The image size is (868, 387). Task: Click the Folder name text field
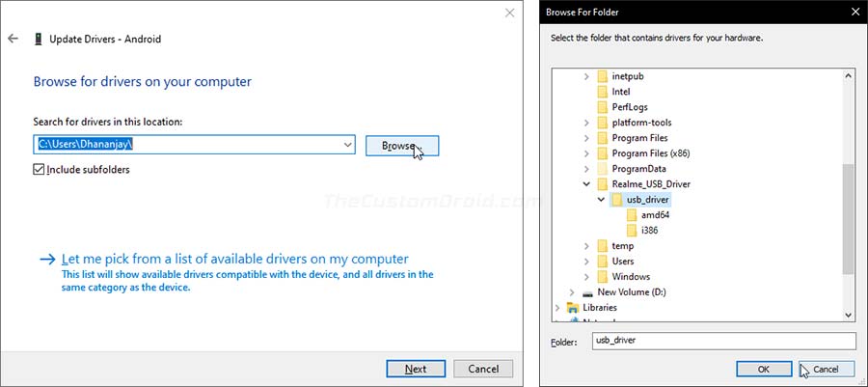point(724,341)
